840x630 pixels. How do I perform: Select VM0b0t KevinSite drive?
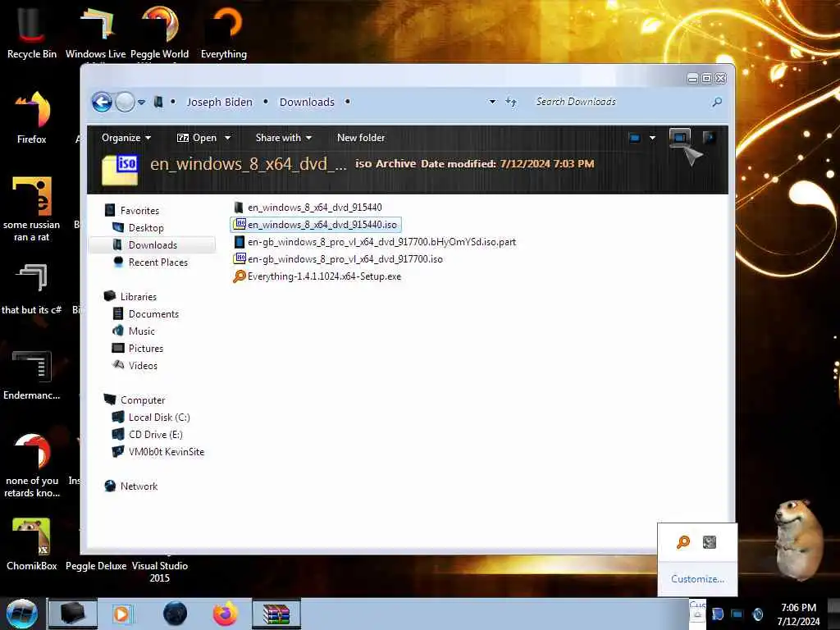[x=166, y=452]
